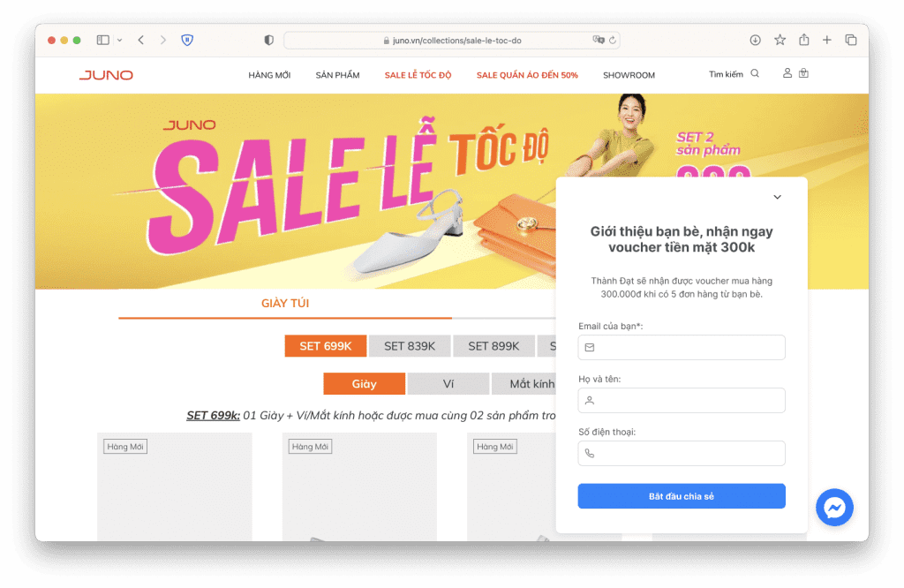Switch to the Ví category tab
904x588 pixels.
coord(448,384)
